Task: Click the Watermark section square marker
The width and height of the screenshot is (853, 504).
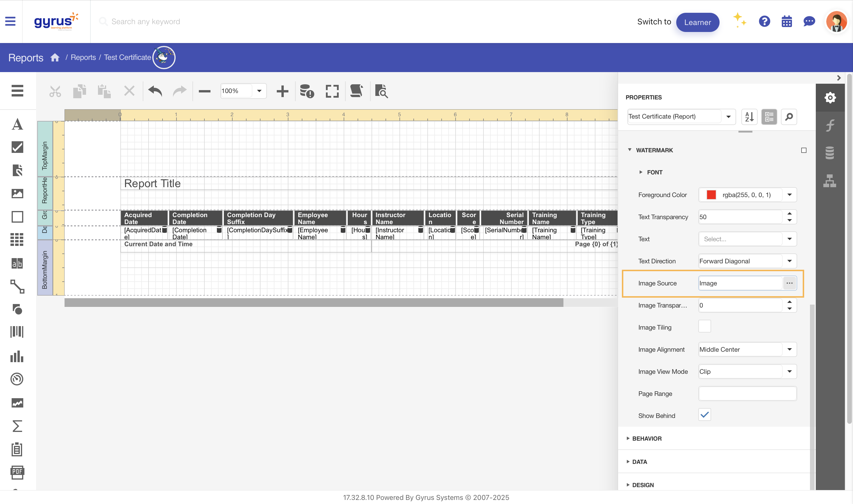Action: click(804, 150)
